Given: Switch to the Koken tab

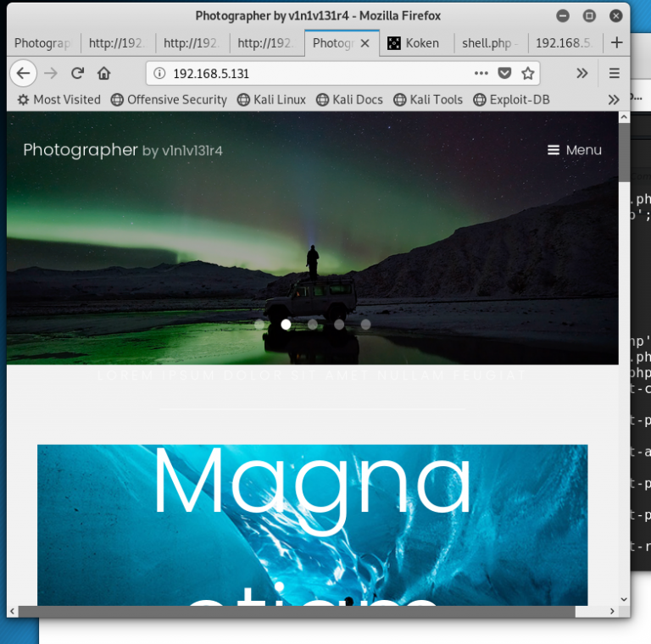Looking at the screenshot, I should click(415, 42).
